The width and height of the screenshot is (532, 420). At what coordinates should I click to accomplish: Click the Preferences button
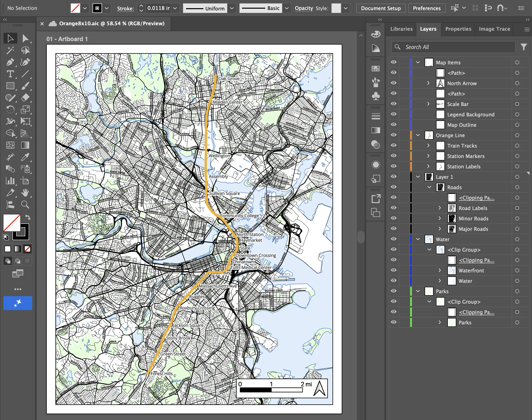pos(427,8)
